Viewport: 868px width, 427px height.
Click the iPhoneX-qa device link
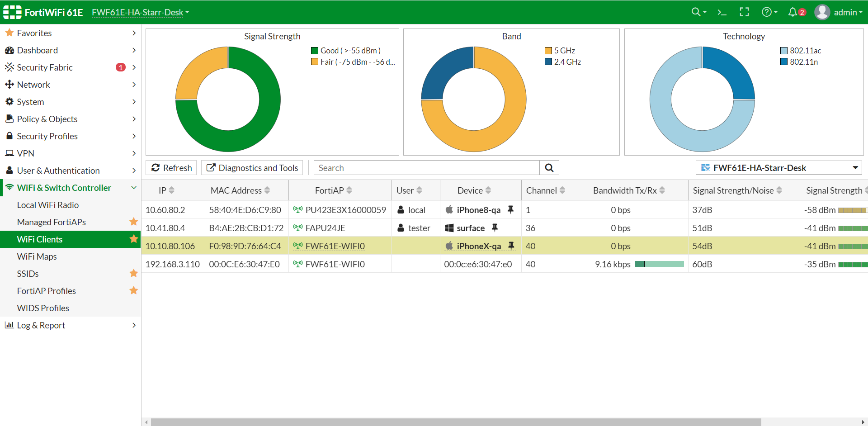(x=479, y=246)
